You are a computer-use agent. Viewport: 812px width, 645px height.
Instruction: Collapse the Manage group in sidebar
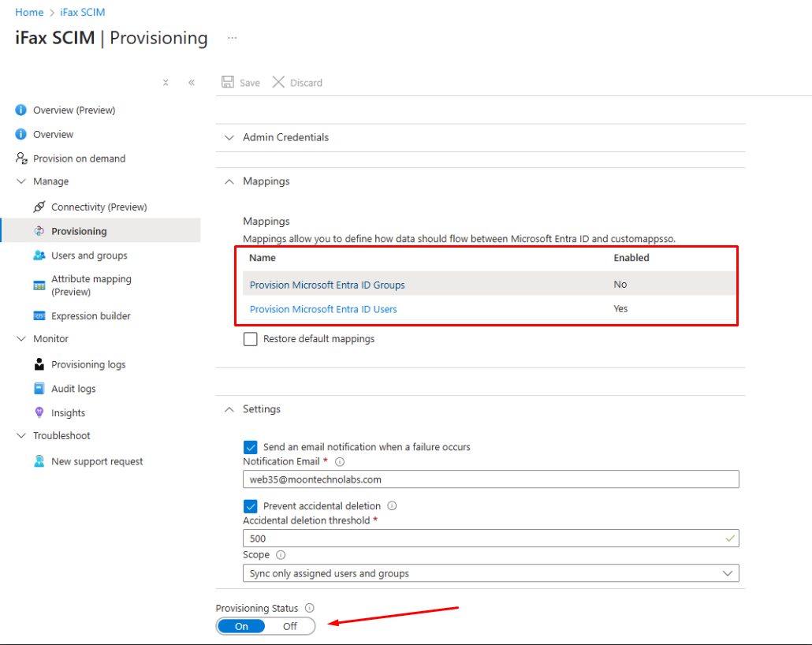click(x=21, y=181)
